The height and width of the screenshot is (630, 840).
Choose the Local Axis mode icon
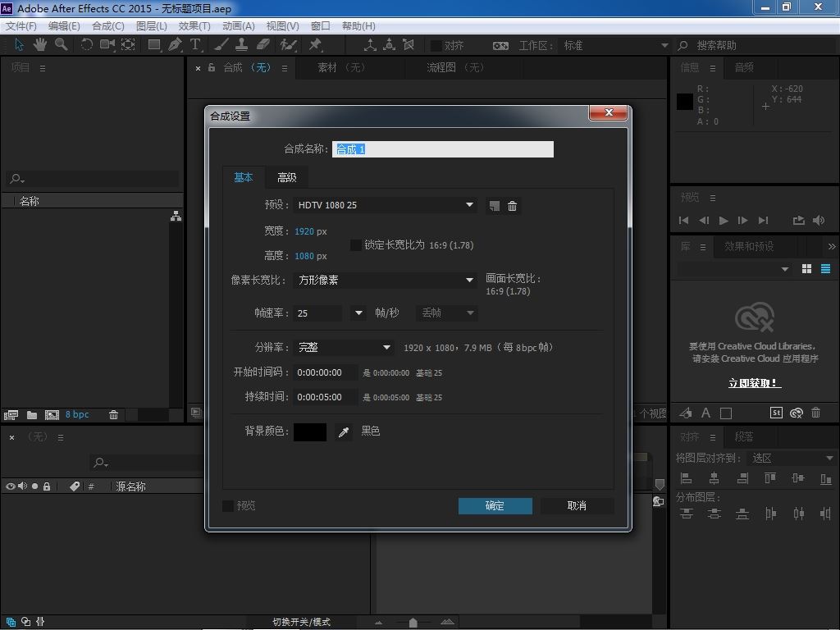tap(370, 45)
